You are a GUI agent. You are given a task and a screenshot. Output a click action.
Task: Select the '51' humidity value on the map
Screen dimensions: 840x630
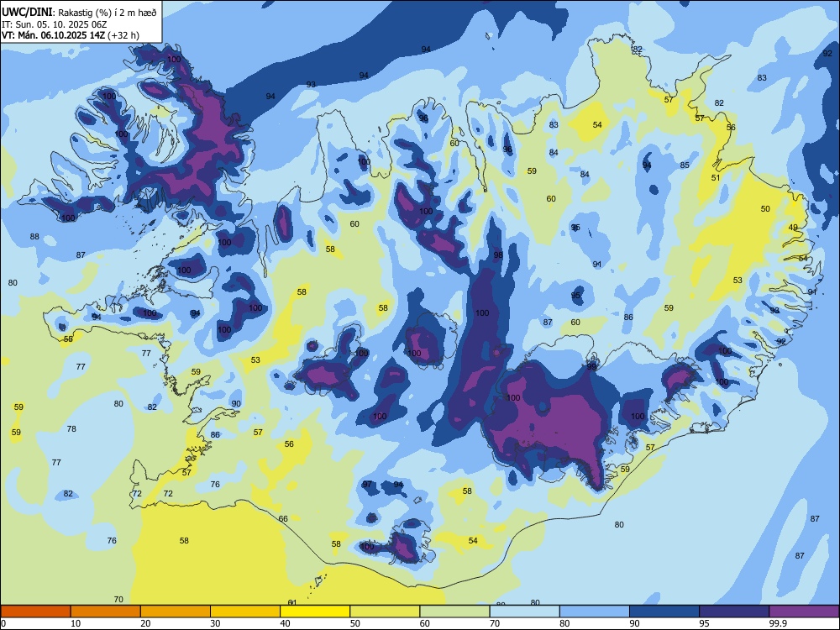click(716, 178)
